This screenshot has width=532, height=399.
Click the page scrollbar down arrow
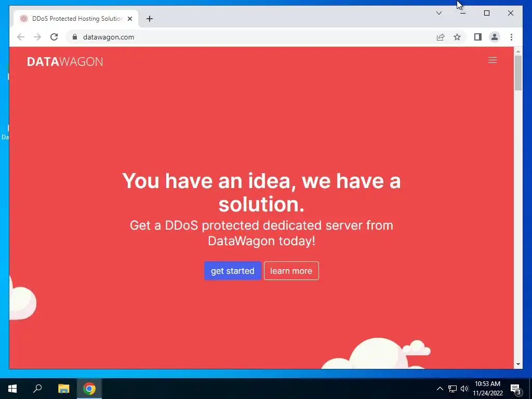coord(518,364)
